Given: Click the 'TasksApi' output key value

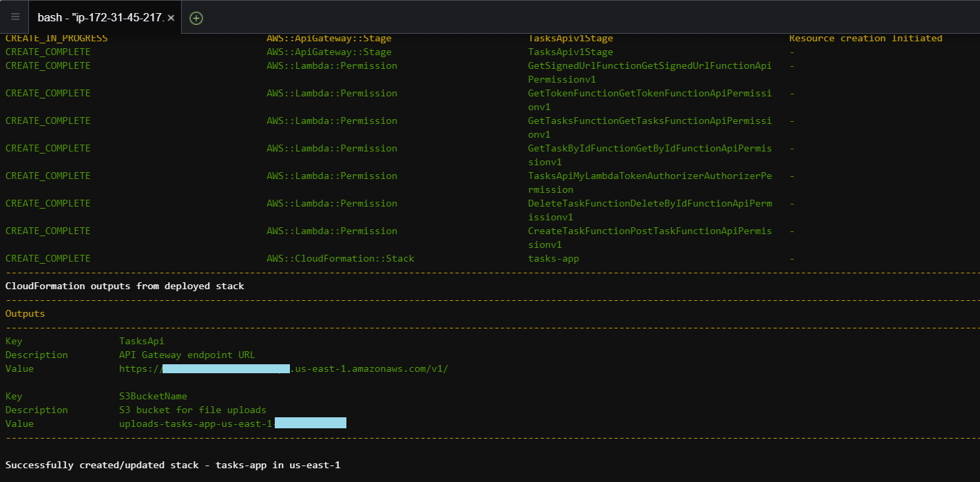Looking at the screenshot, I should [141, 342].
